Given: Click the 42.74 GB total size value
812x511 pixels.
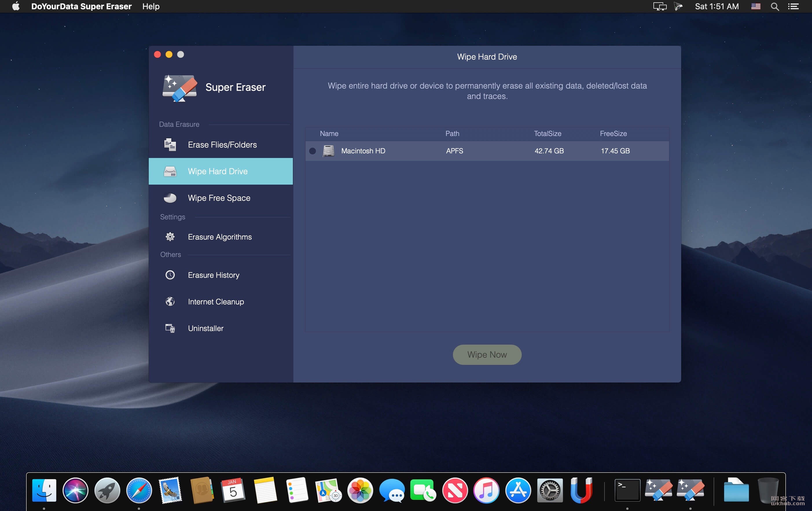Looking at the screenshot, I should tap(549, 151).
